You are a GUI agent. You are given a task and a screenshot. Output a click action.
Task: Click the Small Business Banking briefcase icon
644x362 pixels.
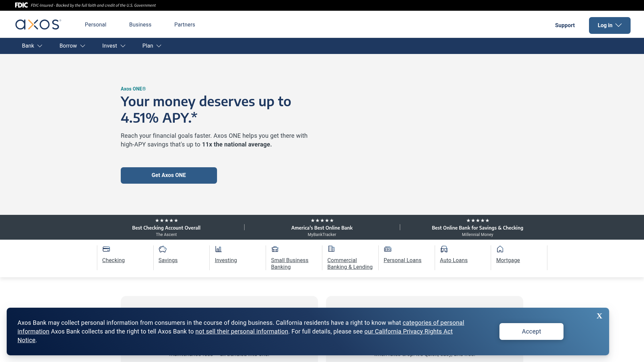click(x=275, y=249)
